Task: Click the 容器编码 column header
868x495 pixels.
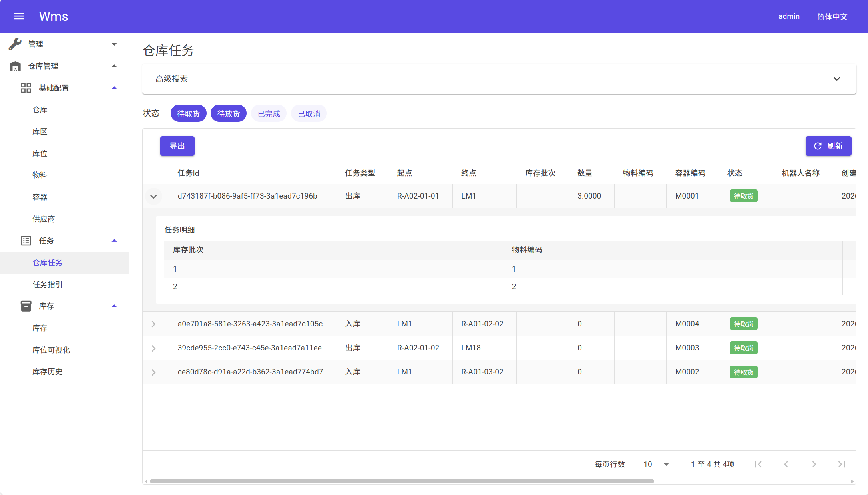Action: tap(690, 173)
